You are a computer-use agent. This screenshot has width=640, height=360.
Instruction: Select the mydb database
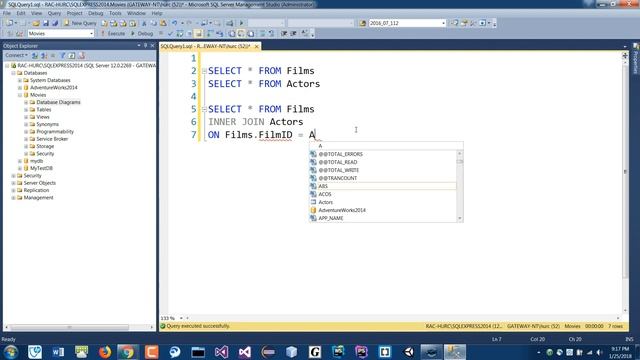[x=36, y=161]
